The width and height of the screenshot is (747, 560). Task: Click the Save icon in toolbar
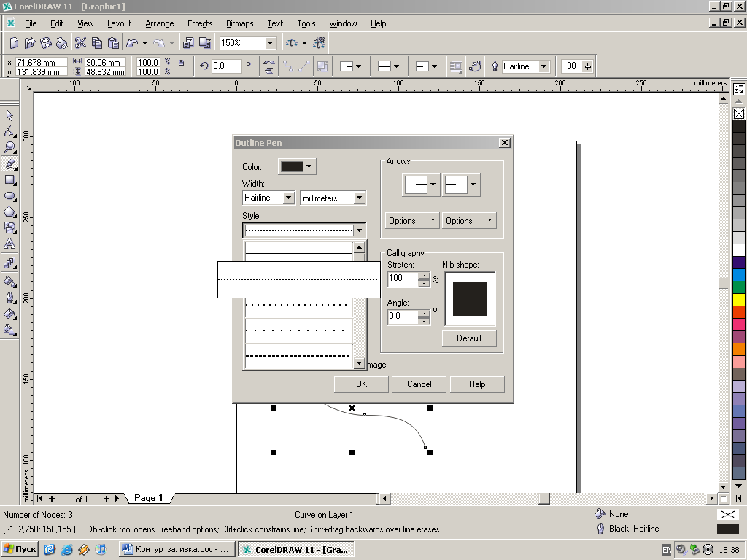tap(46, 43)
